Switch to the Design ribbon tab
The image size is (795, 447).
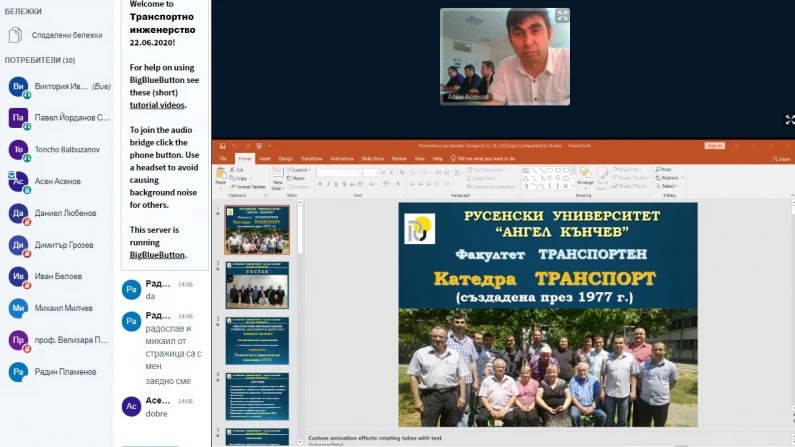[285, 159]
